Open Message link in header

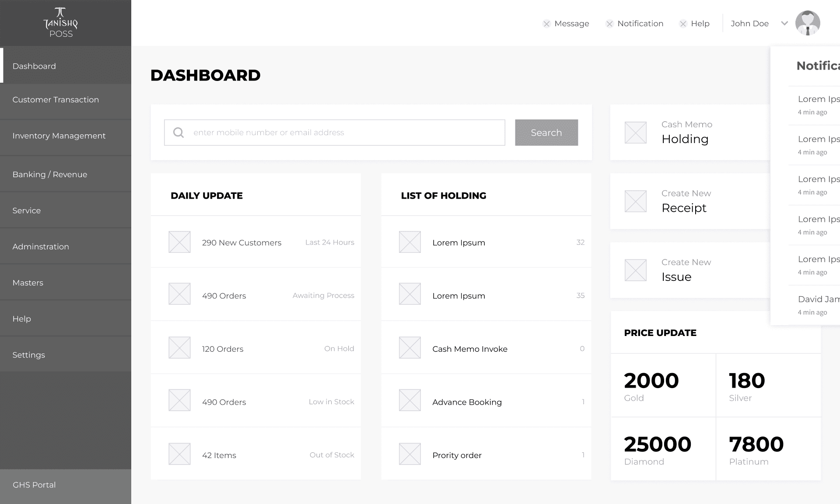572,24
